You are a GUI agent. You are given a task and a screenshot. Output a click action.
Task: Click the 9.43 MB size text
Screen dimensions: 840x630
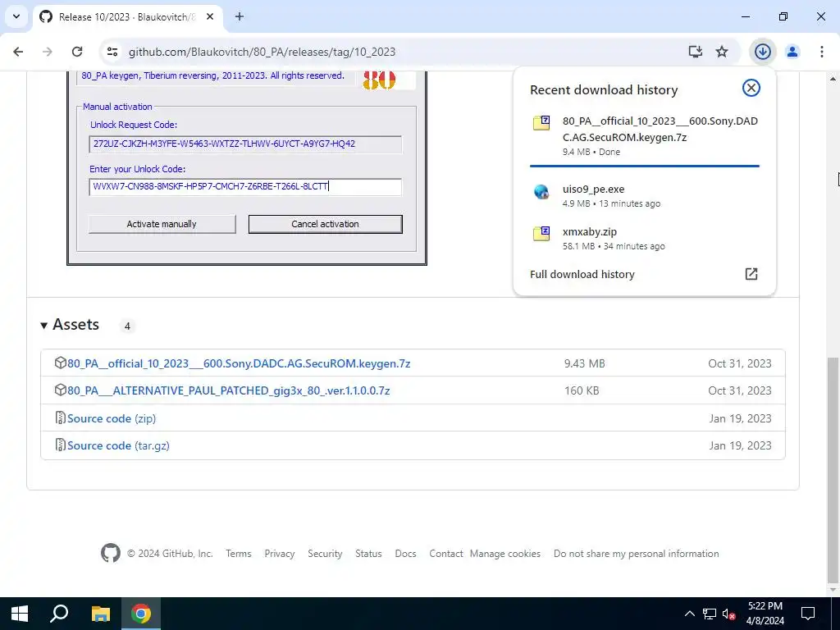click(584, 363)
